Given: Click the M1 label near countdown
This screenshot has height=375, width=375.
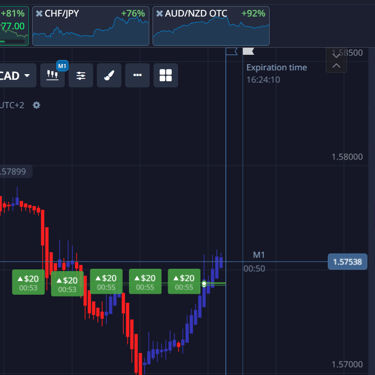Looking at the screenshot, I should click(259, 255).
